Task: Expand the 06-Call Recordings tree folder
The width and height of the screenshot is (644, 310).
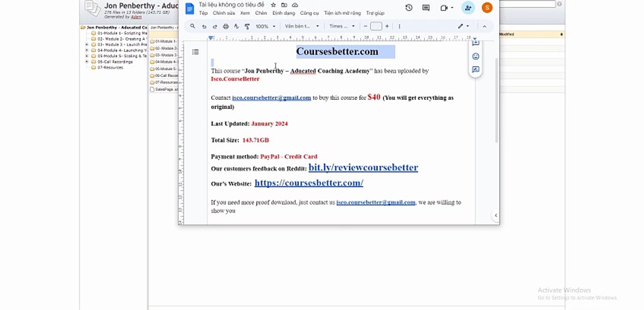Action: point(87,62)
